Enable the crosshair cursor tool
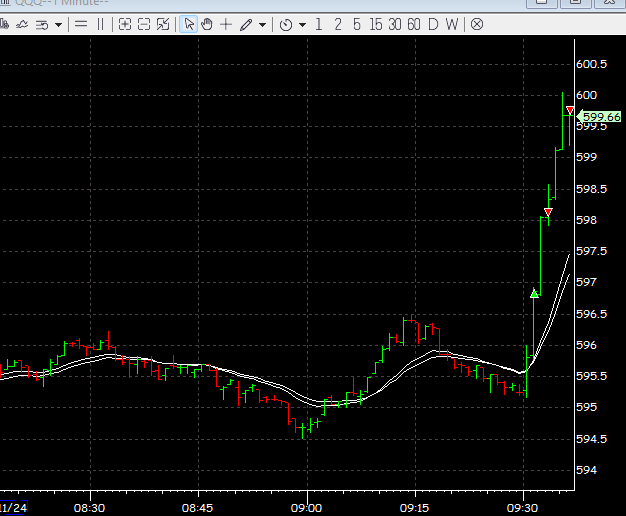 [x=226, y=24]
